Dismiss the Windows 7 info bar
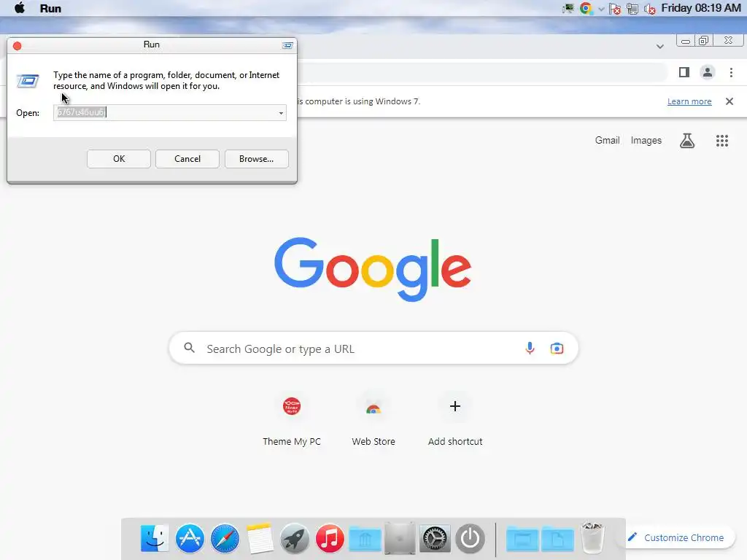747x560 pixels. (729, 101)
